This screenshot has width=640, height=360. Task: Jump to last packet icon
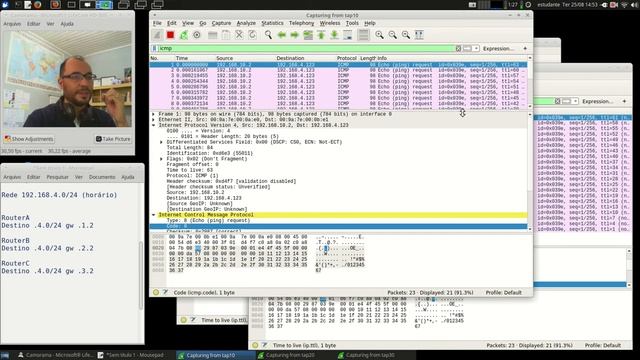pos(334,35)
